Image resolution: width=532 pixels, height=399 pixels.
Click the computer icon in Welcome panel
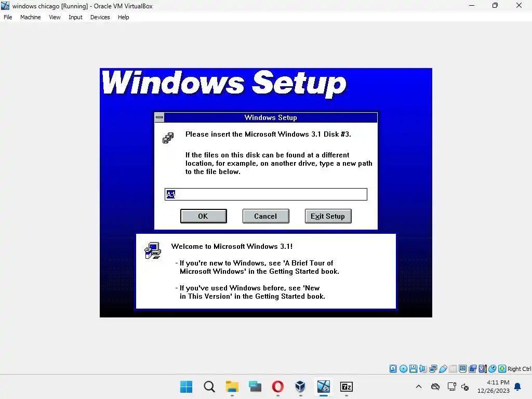point(153,250)
